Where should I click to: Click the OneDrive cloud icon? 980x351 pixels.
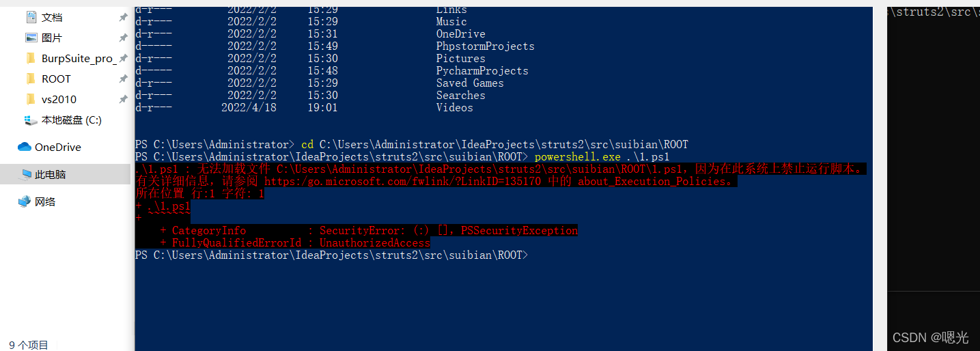(25, 147)
